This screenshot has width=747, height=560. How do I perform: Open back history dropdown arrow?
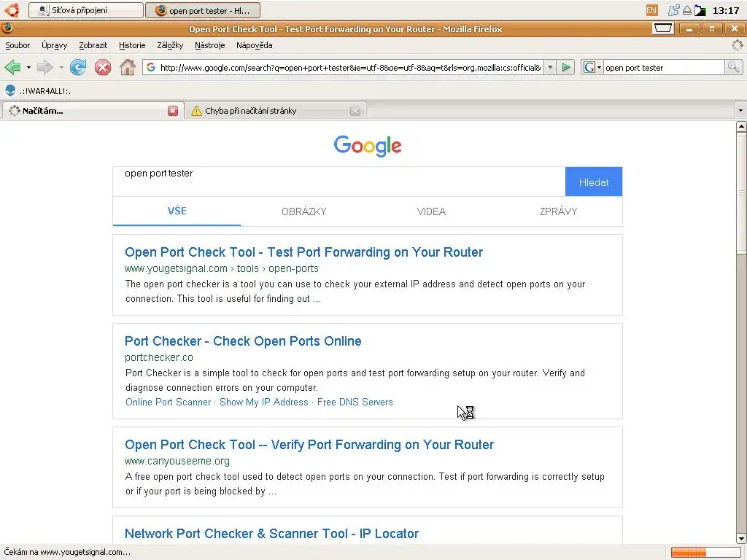28,68
